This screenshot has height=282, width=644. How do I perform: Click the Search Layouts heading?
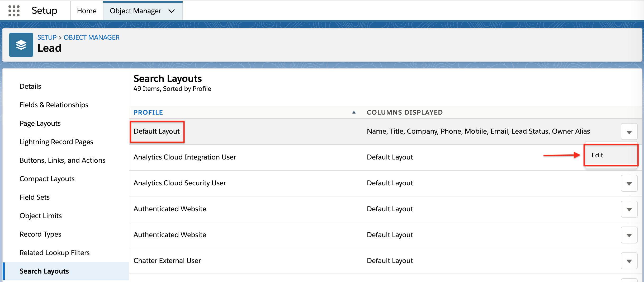point(168,79)
